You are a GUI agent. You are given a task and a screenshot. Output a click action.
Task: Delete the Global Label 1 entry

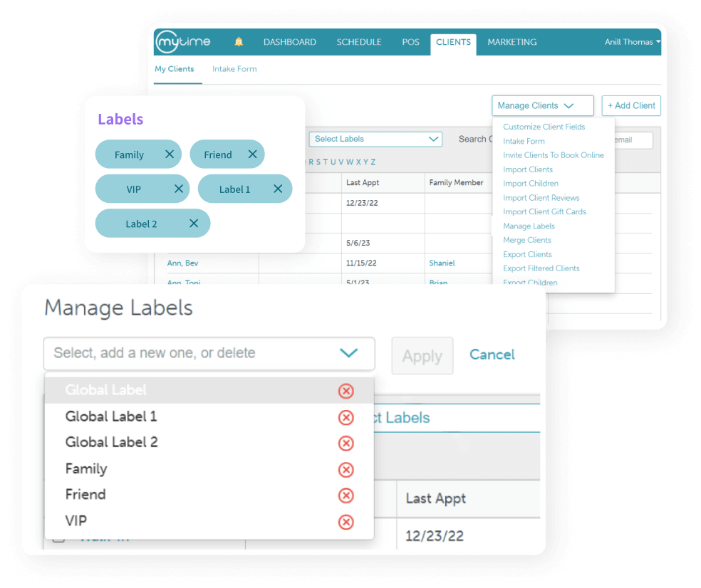point(346,417)
